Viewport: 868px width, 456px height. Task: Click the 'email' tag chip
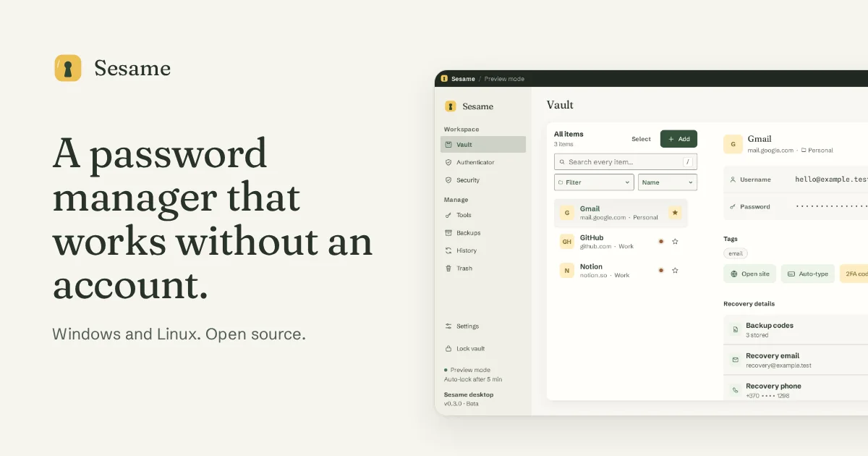(x=736, y=253)
